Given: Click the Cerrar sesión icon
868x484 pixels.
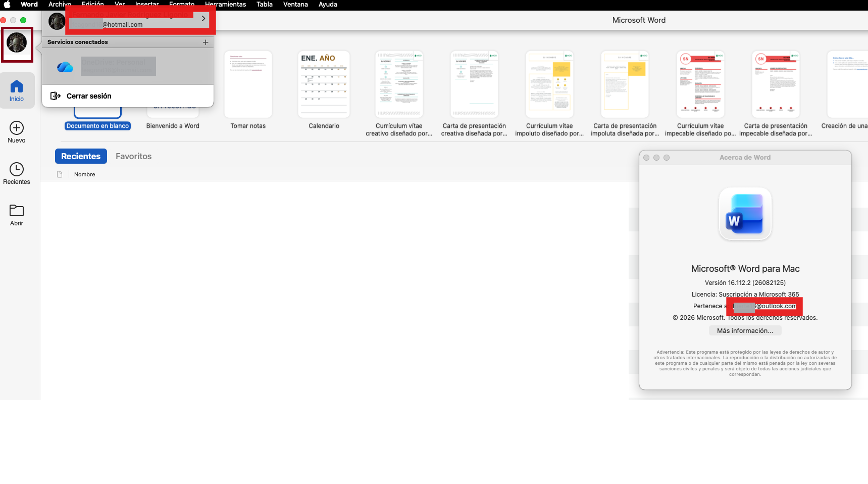Looking at the screenshot, I should click(x=56, y=96).
